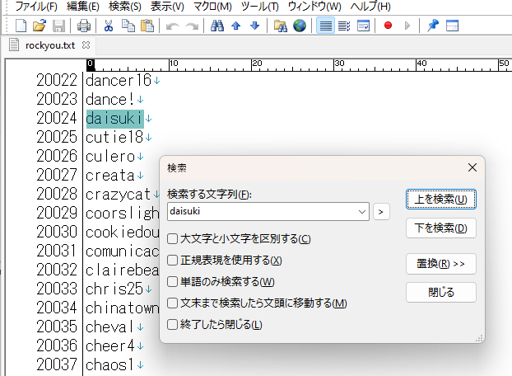512x376 pixels.
Task: Click the 下を検索(D) button
Action: (x=441, y=228)
